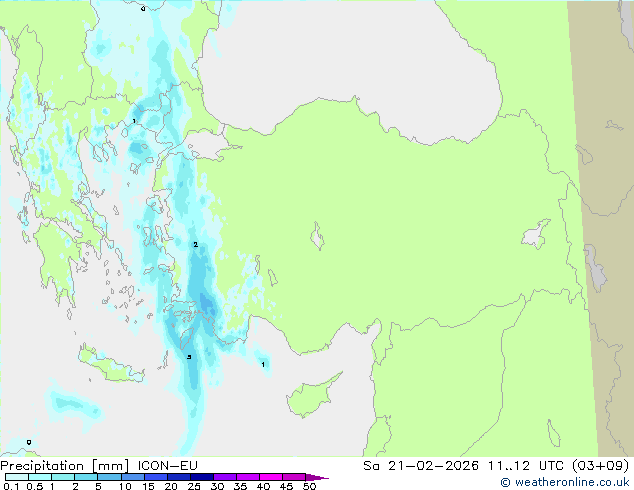Click the 30–35 mm purple legend swatch

tap(224, 477)
